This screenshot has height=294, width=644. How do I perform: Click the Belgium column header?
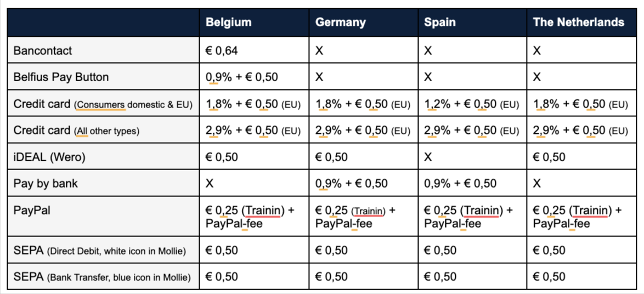[x=229, y=22]
